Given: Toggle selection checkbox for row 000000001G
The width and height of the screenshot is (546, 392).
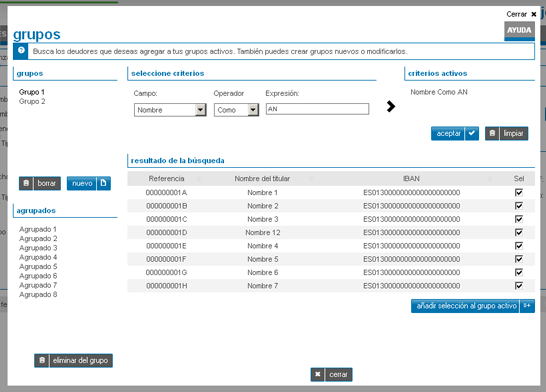Looking at the screenshot, I should coord(519,272).
